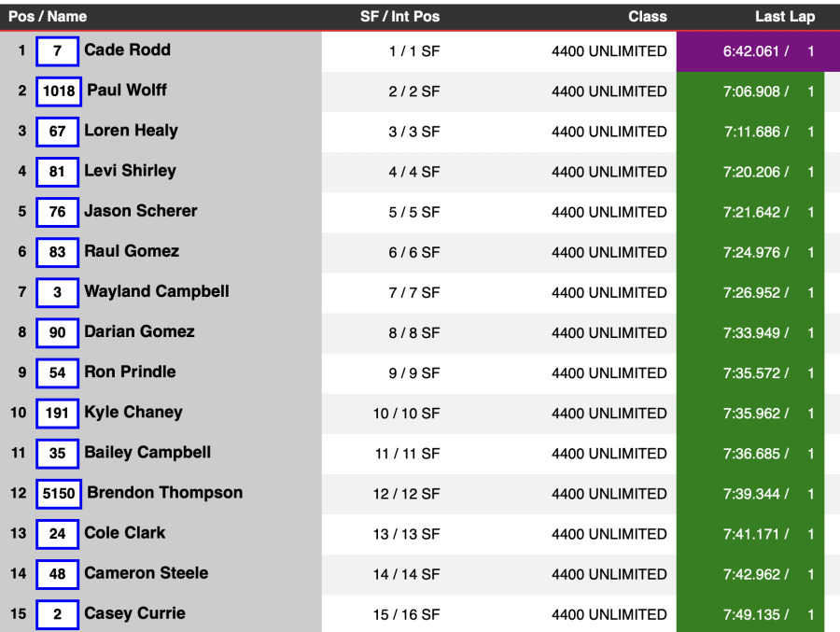The image size is (840, 632).
Task: Sort by Last Lap column header
Action: click(x=785, y=17)
